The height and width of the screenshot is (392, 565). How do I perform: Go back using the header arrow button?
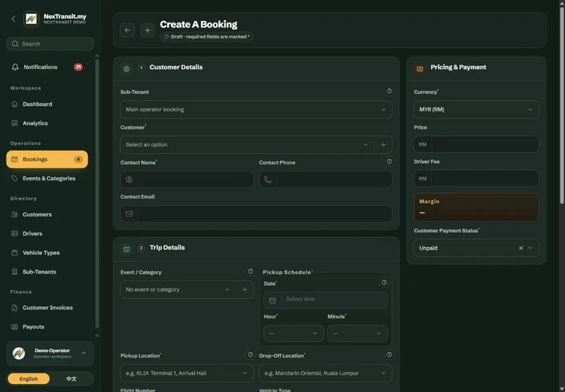[x=127, y=31]
